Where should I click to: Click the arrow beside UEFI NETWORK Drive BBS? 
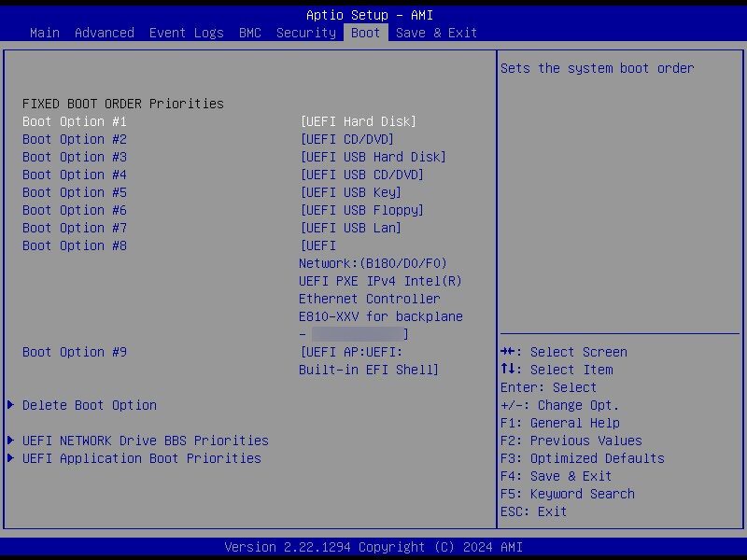[11, 441]
